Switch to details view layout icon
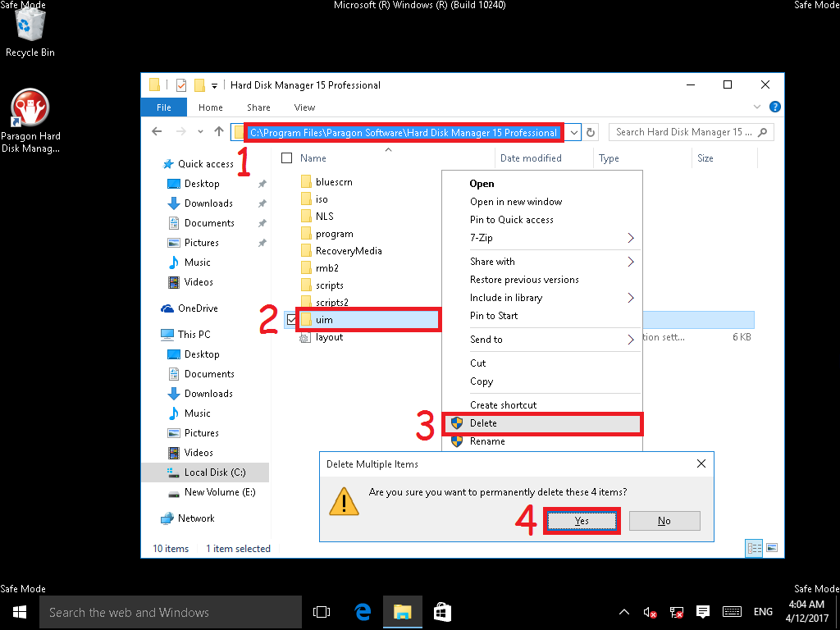The height and width of the screenshot is (630, 840). (x=755, y=547)
